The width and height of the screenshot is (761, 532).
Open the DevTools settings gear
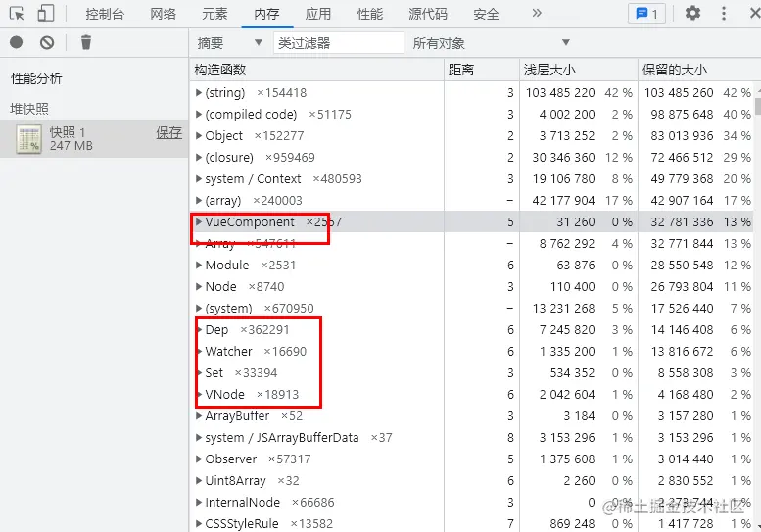(692, 13)
